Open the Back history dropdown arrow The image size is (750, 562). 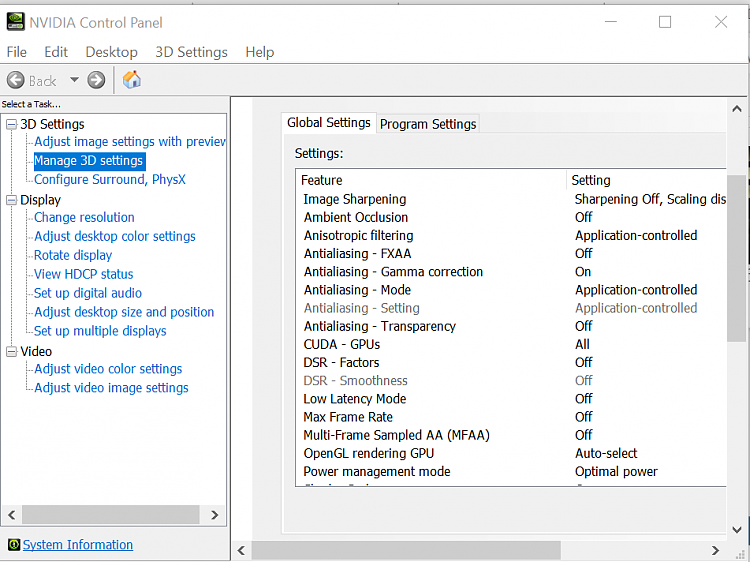(x=74, y=79)
